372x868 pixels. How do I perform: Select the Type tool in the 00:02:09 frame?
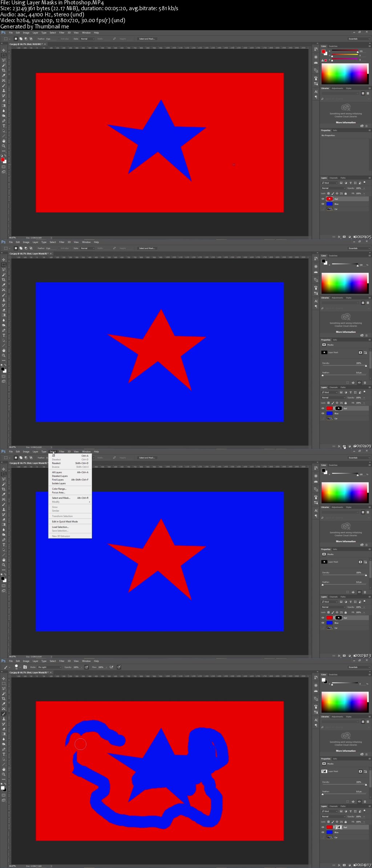pyautogui.click(x=4, y=335)
